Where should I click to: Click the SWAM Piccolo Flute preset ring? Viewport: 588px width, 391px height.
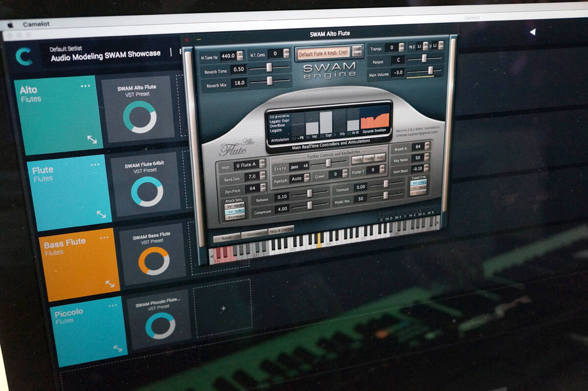click(160, 326)
